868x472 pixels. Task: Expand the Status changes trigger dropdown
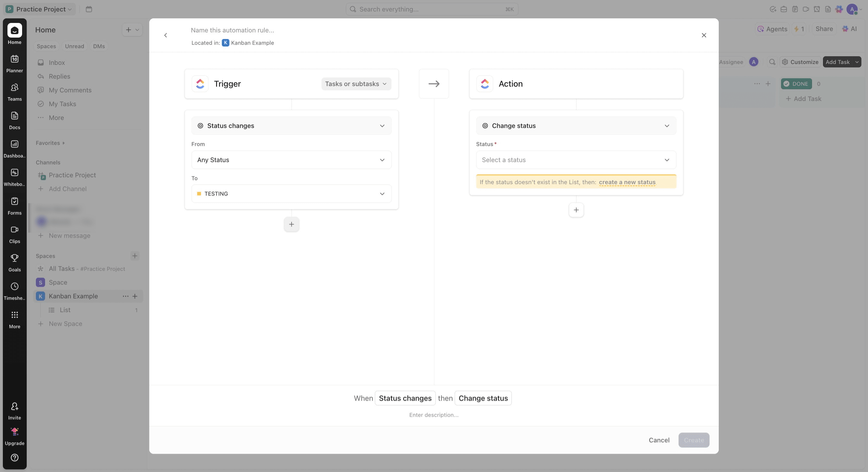point(291,126)
